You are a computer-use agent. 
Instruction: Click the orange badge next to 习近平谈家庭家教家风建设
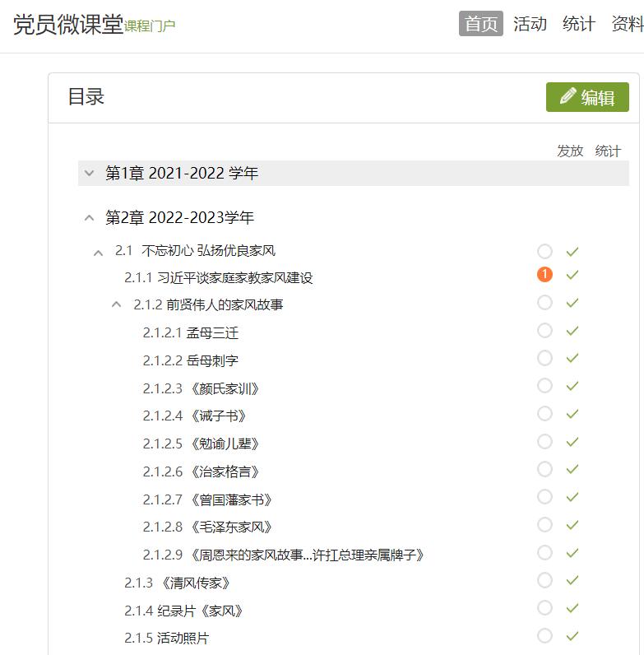coord(544,275)
